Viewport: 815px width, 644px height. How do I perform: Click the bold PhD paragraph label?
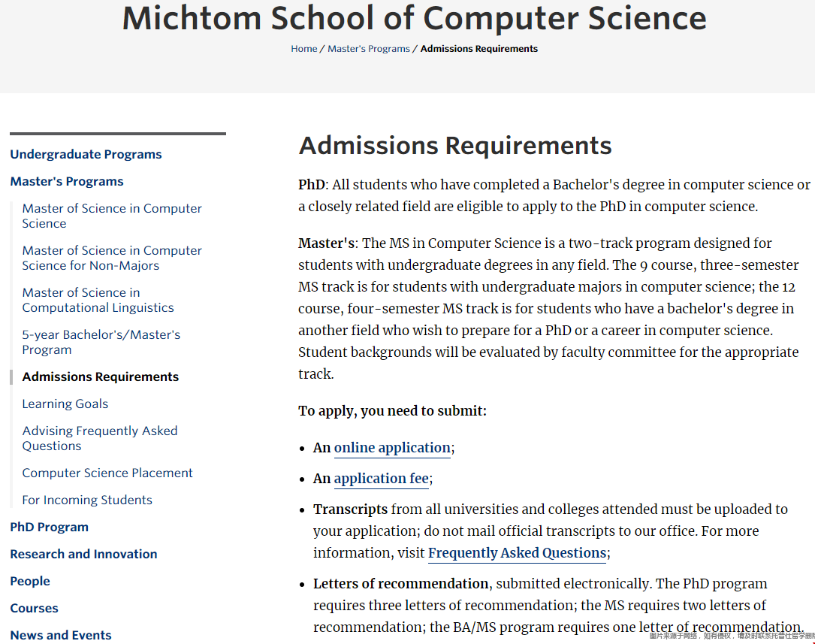click(x=311, y=185)
